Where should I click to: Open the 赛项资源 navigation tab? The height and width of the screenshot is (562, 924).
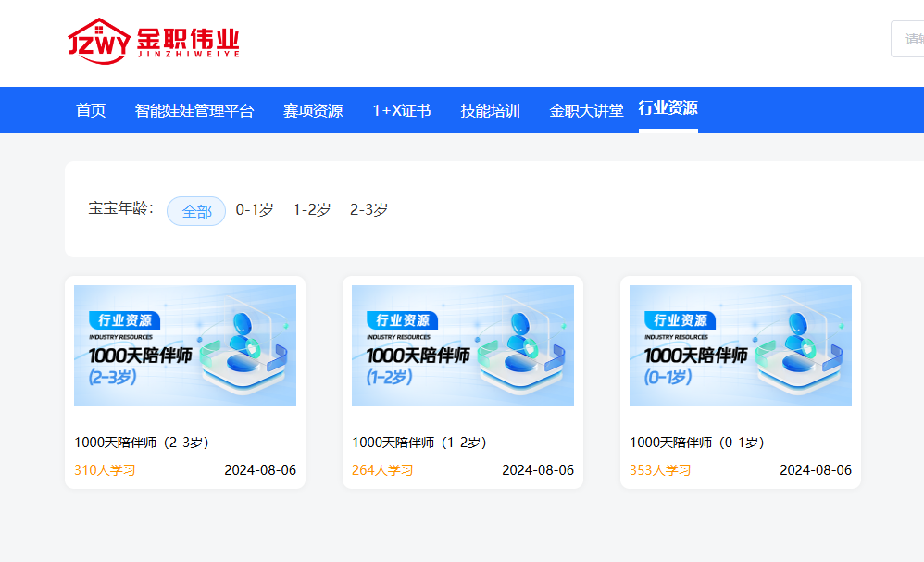coord(313,111)
